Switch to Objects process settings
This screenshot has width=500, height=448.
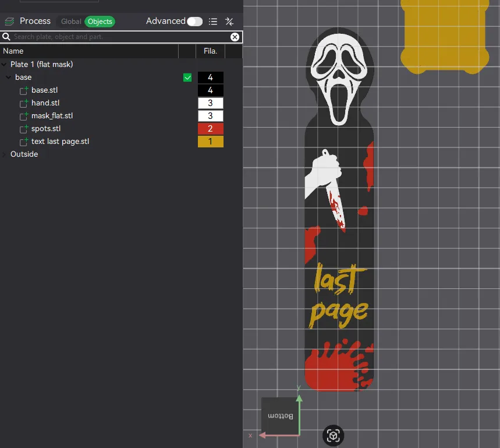pyautogui.click(x=100, y=22)
